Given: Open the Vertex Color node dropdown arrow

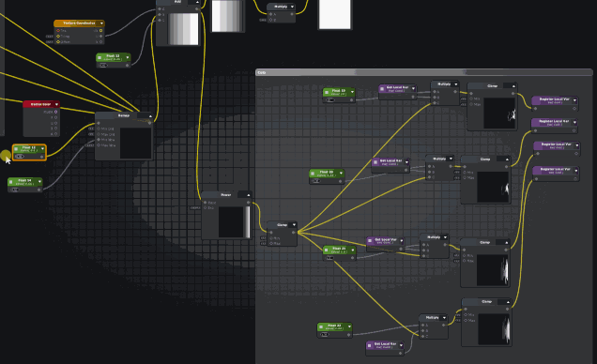Looking at the screenshot, I should (x=56, y=104).
